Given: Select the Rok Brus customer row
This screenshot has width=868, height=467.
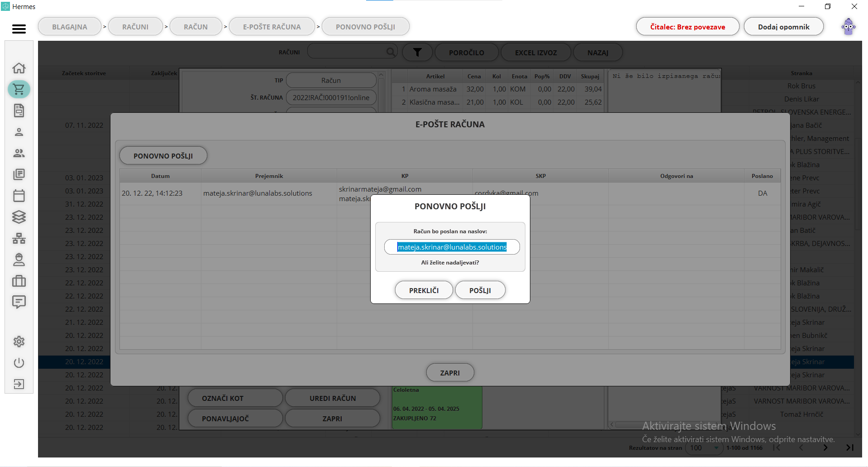Looking at the screenshot, I should pos(801,86).
